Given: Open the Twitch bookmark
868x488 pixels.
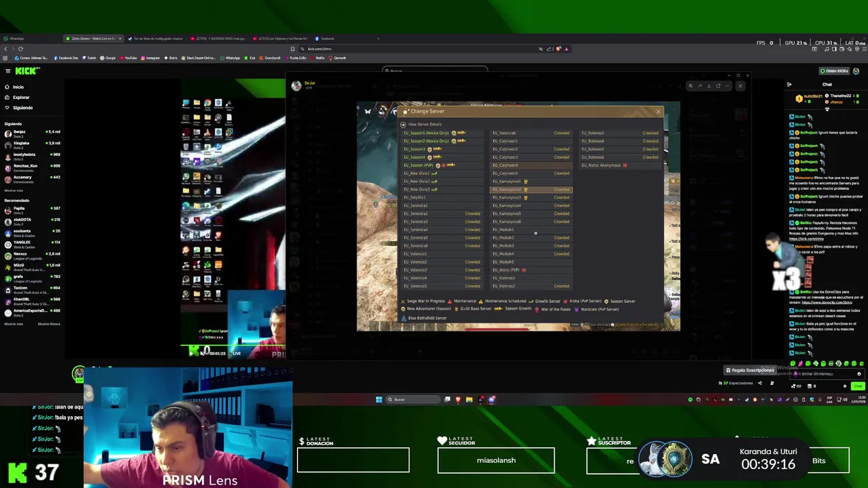Looking at the screenshot, I should [90, 58].
